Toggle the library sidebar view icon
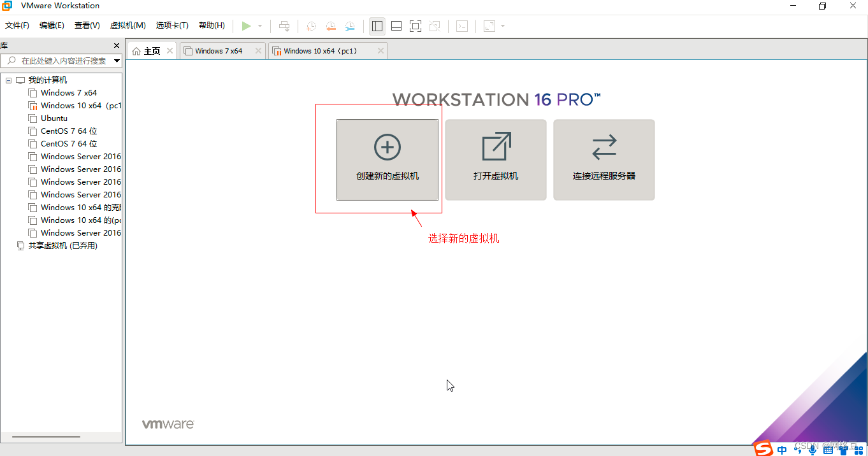 pyautogui.click(x=377, y=26)
